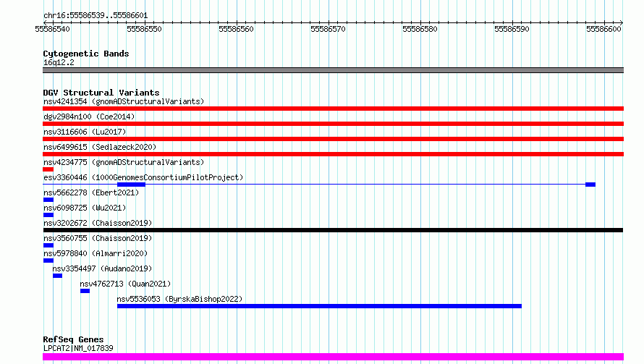
Task: Open the RefSeq Genes track title
Action: pos(73,339)
